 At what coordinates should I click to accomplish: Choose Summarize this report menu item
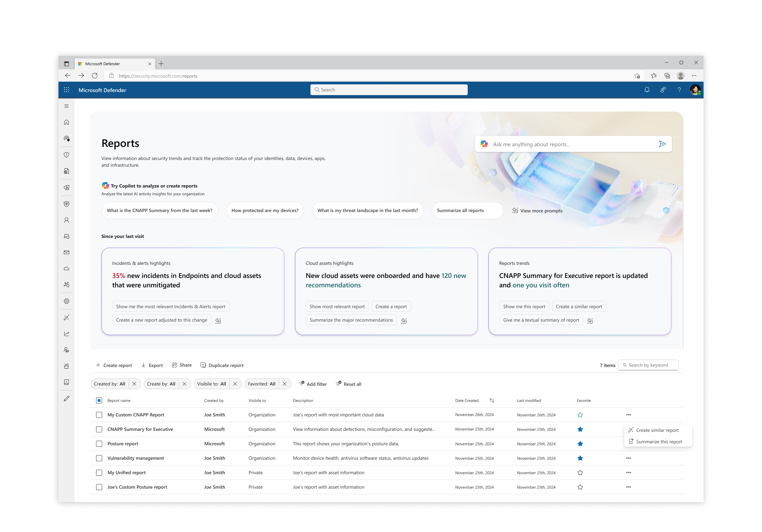pos(659,442)
